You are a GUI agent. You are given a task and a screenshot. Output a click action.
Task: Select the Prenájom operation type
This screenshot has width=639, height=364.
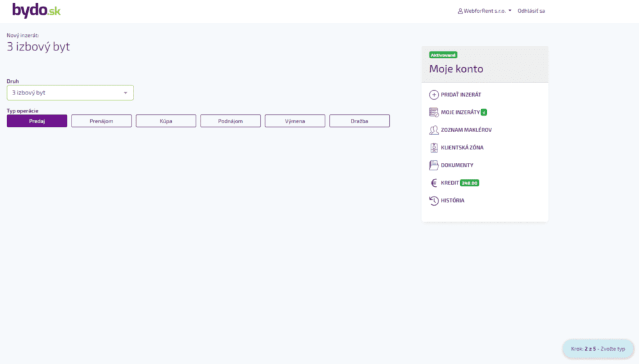(101, 121)
